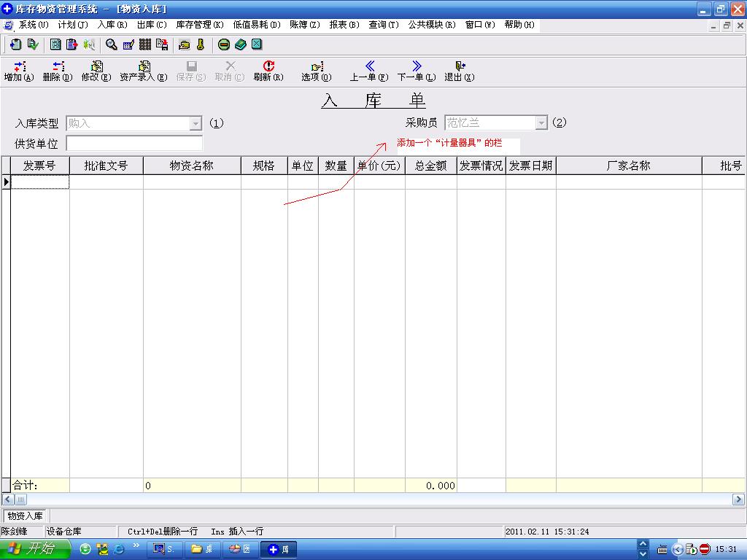The image size is (747, 560).
Task: Click the teal list form toolbar icon
Action: tap(55, 44)
